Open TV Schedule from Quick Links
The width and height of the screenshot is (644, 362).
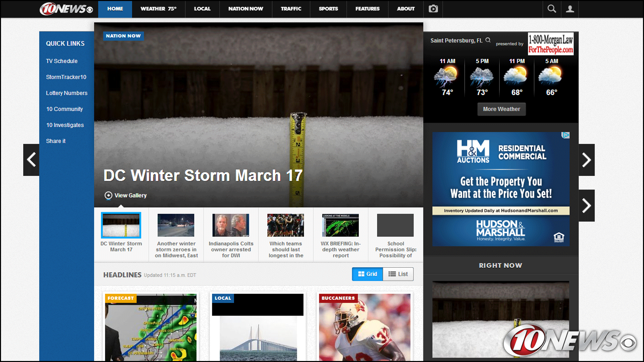[x=62, y=61]
